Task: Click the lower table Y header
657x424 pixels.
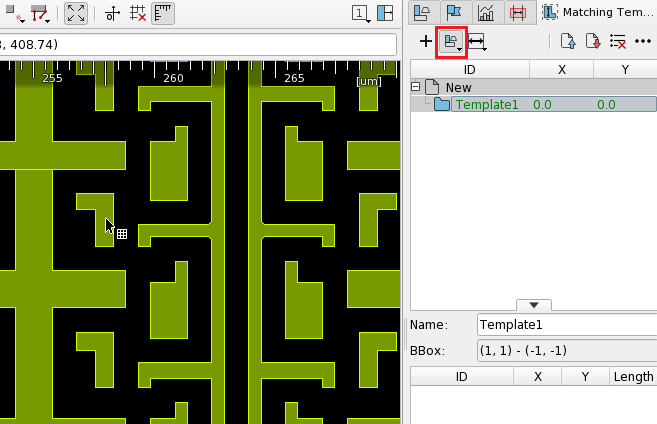Action: 585,377
